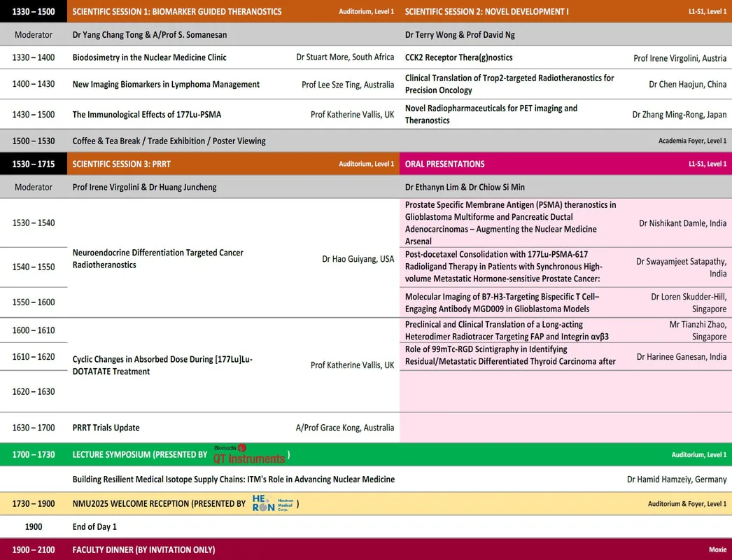Click 'Clinical Translation of Trop2-targeted Radiotheranostics' talk
This screenshot has height=560, width=732.
[x=509, y=84]
